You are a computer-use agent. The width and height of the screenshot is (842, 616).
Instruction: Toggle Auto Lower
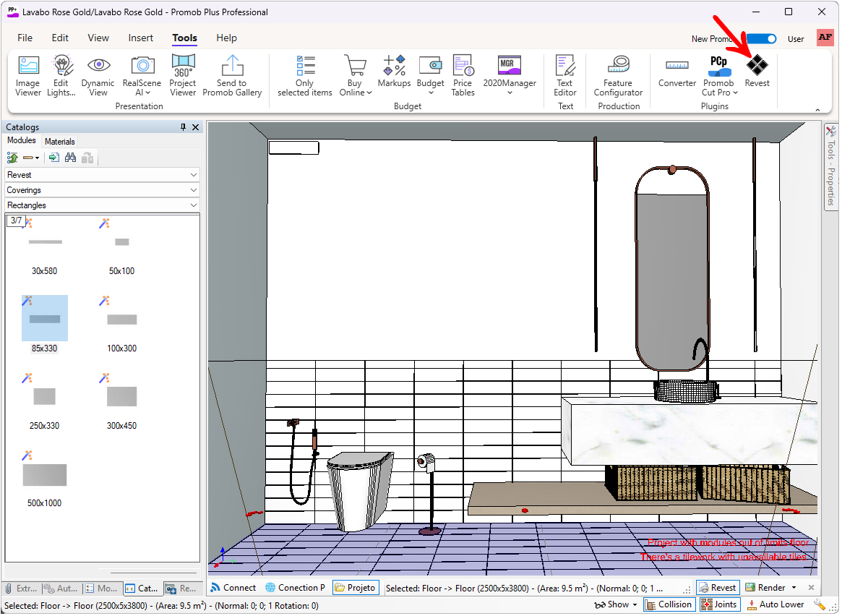coord(776,605)
